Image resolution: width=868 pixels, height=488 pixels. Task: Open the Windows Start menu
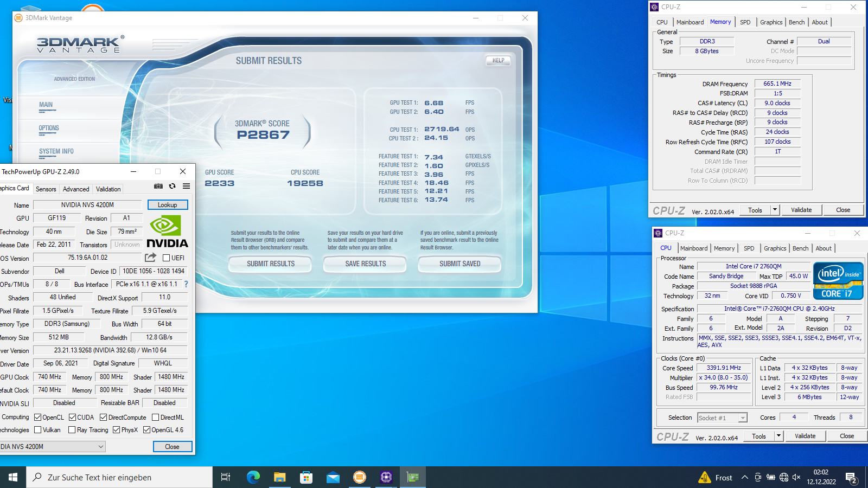point(13,477)
